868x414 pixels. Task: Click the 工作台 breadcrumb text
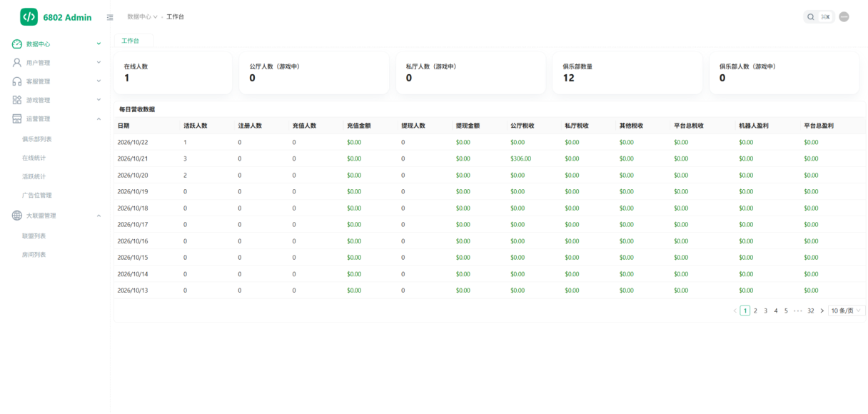(176, 16)
